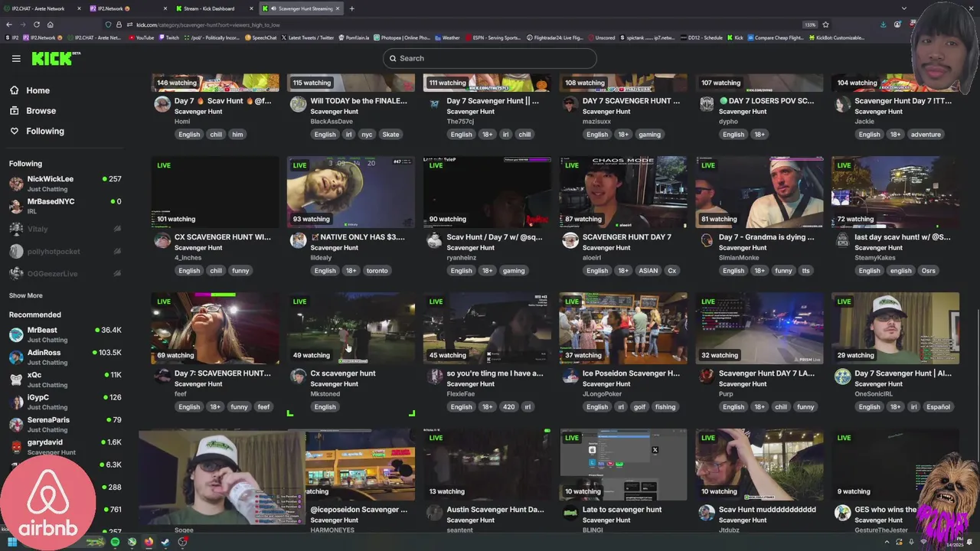Open Ice Poseidon Scavenger Hunt stream title
This screenshot has width=980, height=551.
[x=631, y=373]
